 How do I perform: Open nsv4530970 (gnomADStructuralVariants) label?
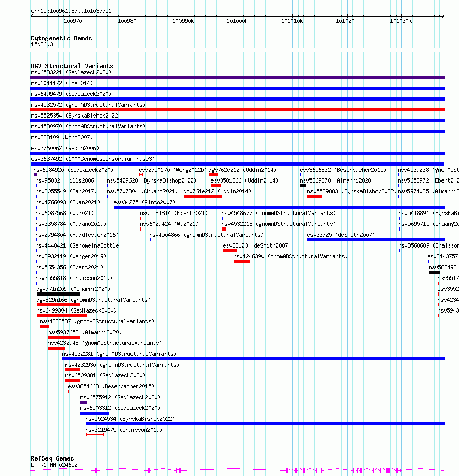pyautogui.click(x=88, y=126)
